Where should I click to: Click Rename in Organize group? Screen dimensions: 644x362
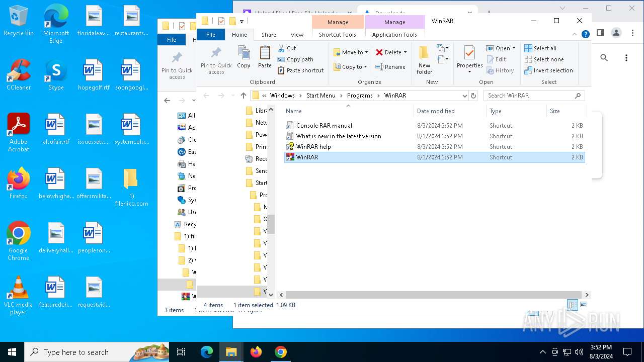390,67
